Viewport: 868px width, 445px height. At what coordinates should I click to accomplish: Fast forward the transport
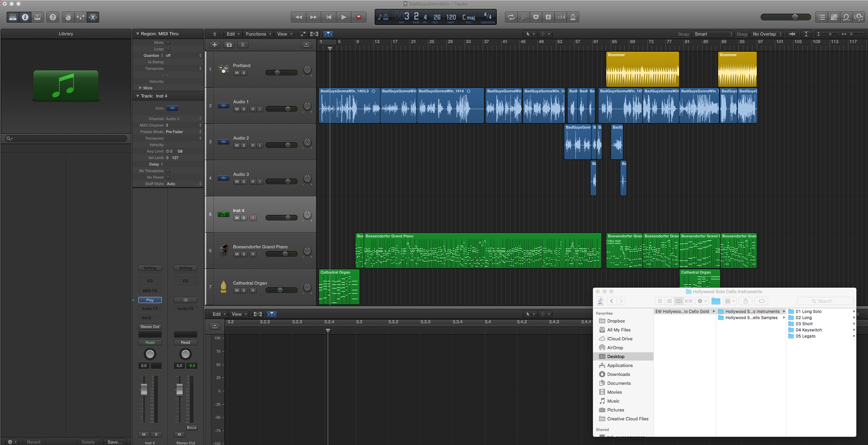313,17
